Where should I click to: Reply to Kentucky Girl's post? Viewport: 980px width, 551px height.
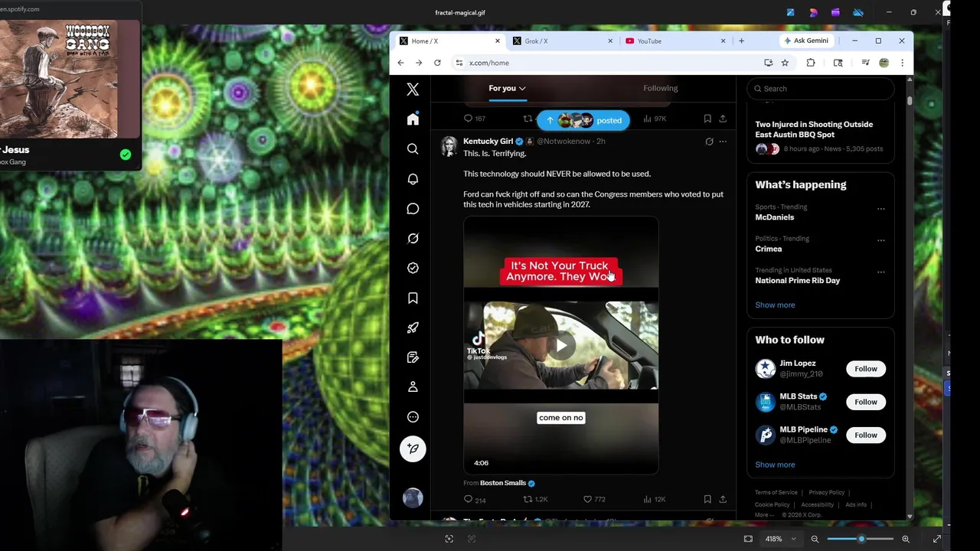(x=468, y=499)
